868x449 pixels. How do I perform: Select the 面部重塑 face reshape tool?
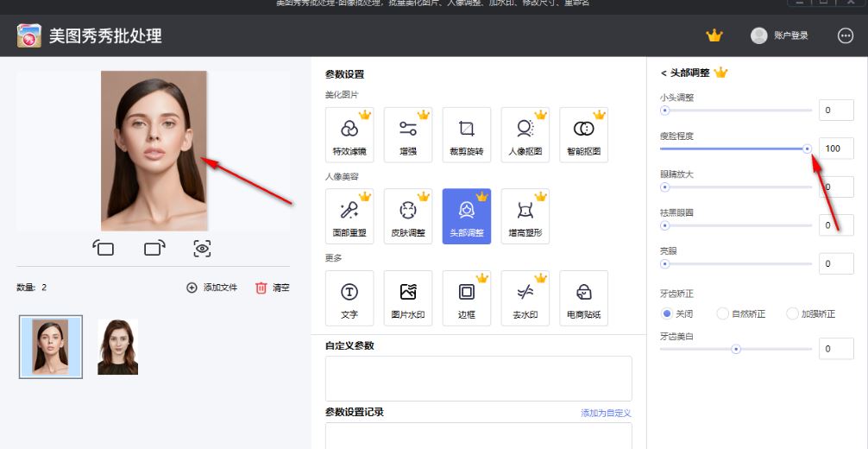point(349,216)
